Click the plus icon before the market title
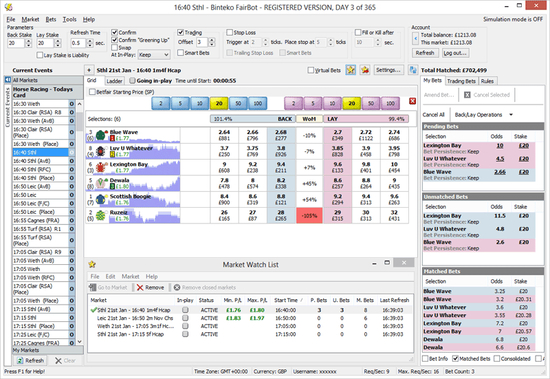 point(89,70)
